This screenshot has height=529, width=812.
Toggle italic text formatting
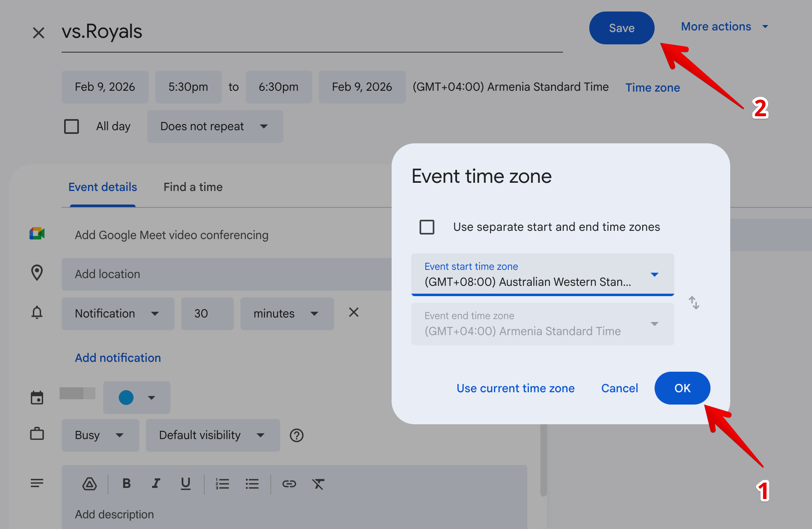tap(156, 483)
